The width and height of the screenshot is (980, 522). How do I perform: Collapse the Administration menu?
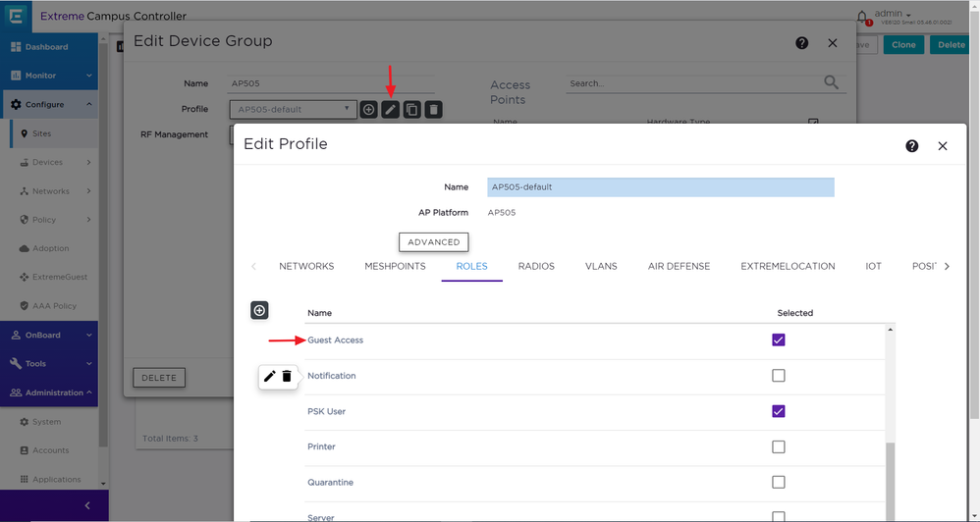pyautogui.click(x=49, y=392)
